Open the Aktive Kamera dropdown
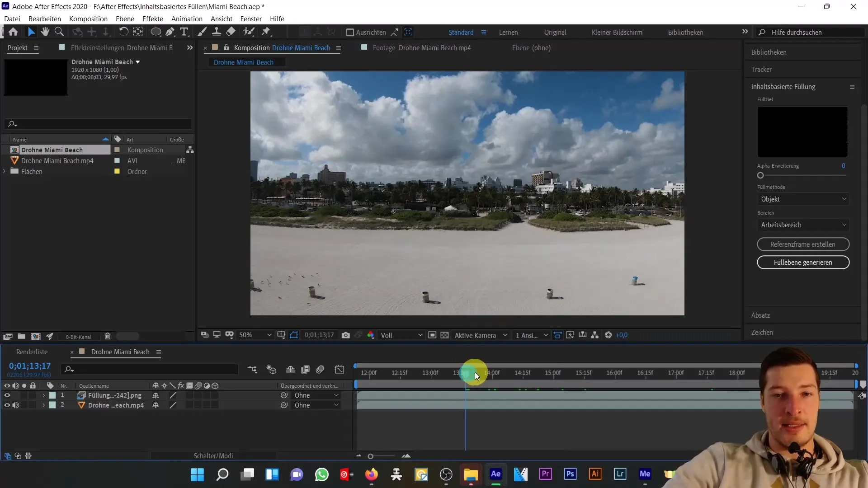Viewport: 868px width, 488px height. tap(481, 335)
